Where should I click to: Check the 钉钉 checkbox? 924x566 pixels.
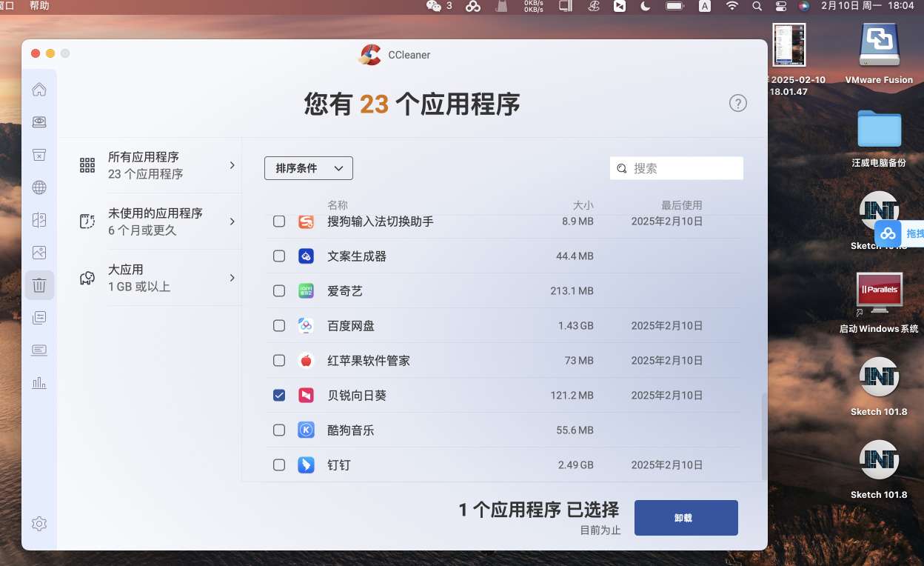[279, 465]
